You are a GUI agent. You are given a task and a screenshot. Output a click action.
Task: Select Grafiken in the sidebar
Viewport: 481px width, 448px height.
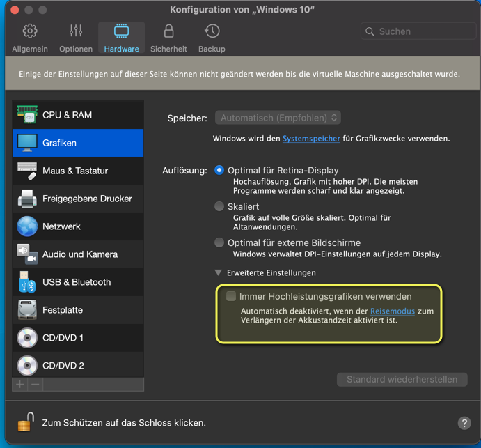point(78,143)
